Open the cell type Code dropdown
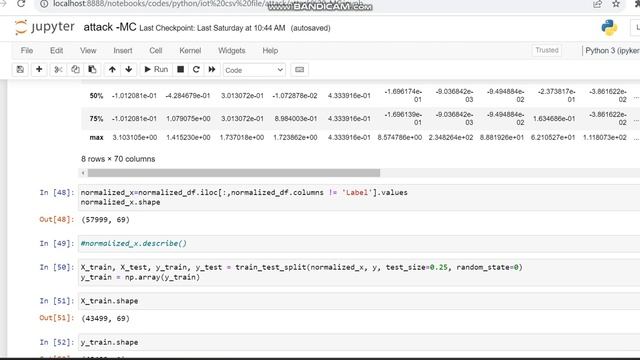 click(x=254, y=70)
